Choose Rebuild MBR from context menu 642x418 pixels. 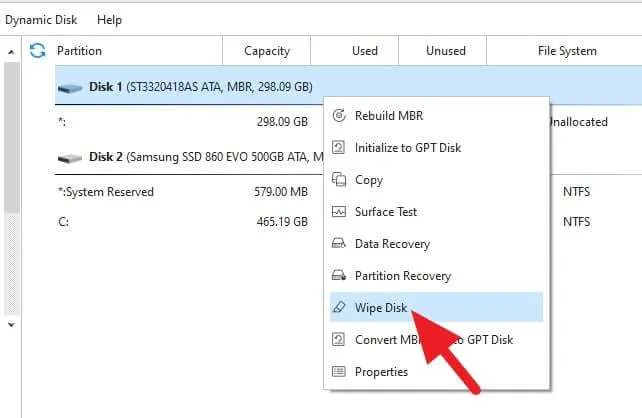coord(436,115)
